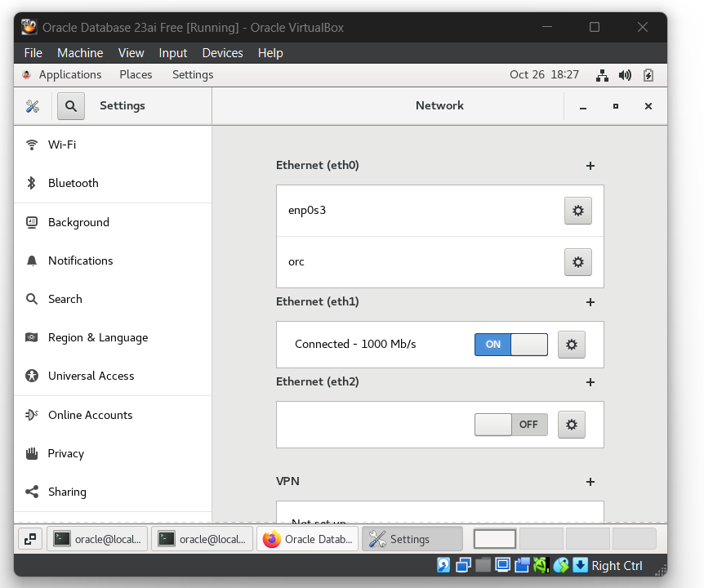Open gear settings for orc connection
This screenshot has height=588, width=704.
[x=577, y=262]
